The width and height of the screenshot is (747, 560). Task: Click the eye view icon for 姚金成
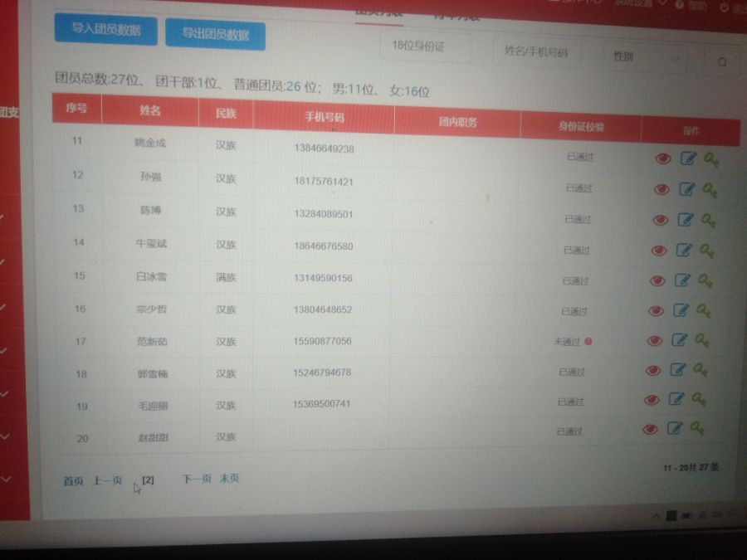click(662, 159)
